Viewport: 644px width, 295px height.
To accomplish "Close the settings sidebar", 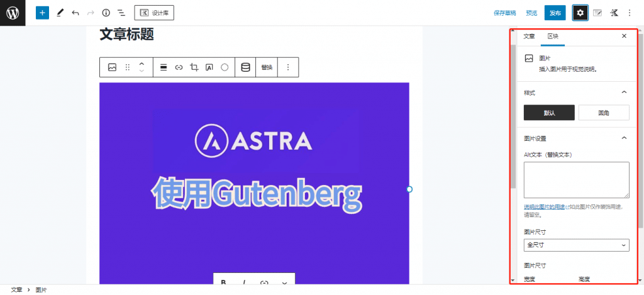I will click(x=624, y=36).
